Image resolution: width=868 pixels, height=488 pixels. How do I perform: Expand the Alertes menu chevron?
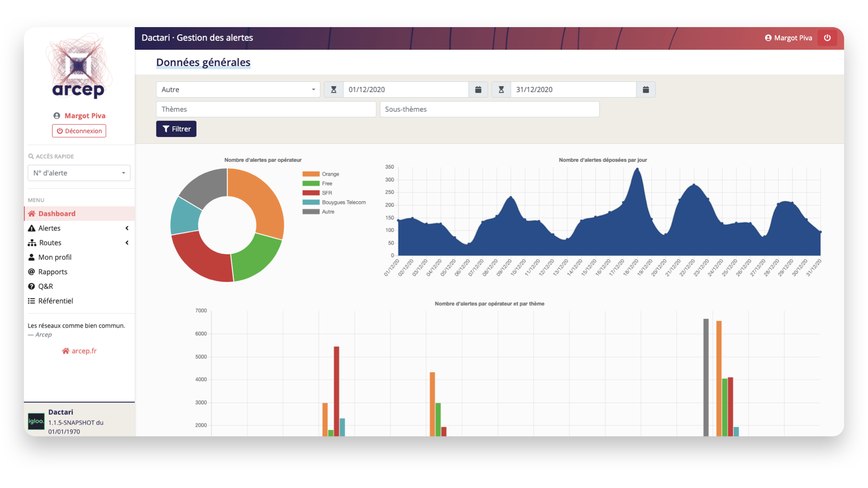pyautogui.click(x=127, y=228)
